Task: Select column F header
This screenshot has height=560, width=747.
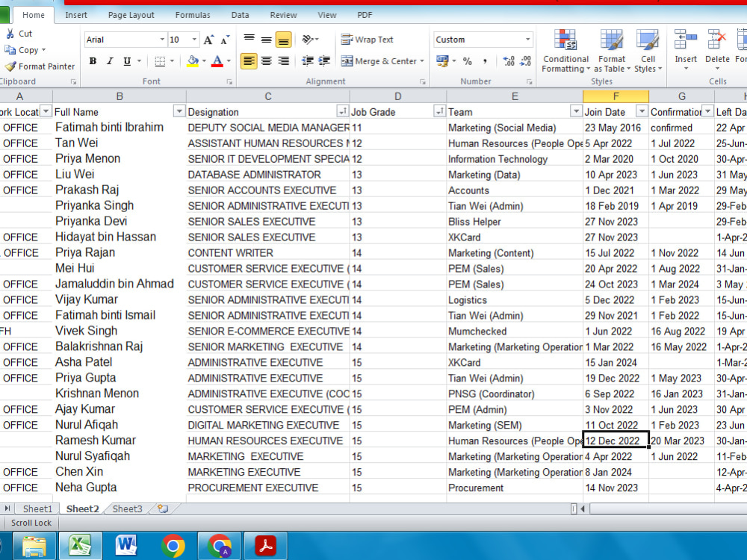Action: [616, 96]
